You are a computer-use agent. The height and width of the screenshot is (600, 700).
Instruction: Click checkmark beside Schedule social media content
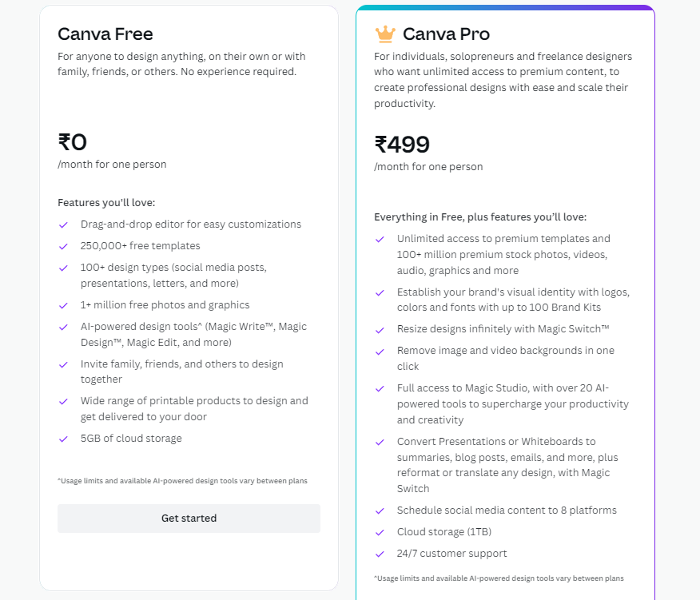(380, 511)
